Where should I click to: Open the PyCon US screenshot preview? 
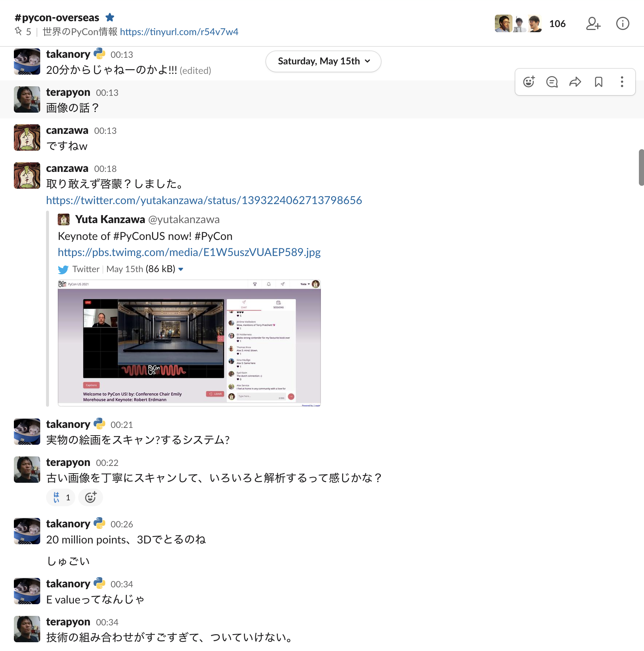tap(189, 344)
